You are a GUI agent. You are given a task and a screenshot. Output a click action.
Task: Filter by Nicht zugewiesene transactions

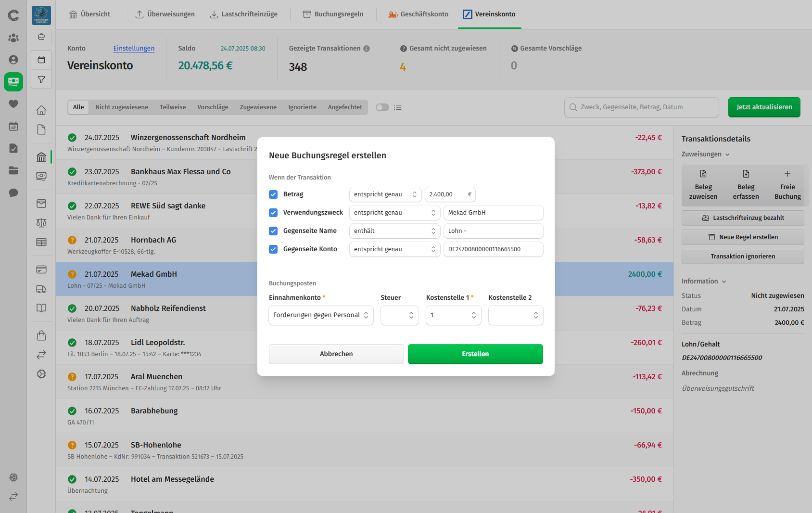click(x=122, y=107)
